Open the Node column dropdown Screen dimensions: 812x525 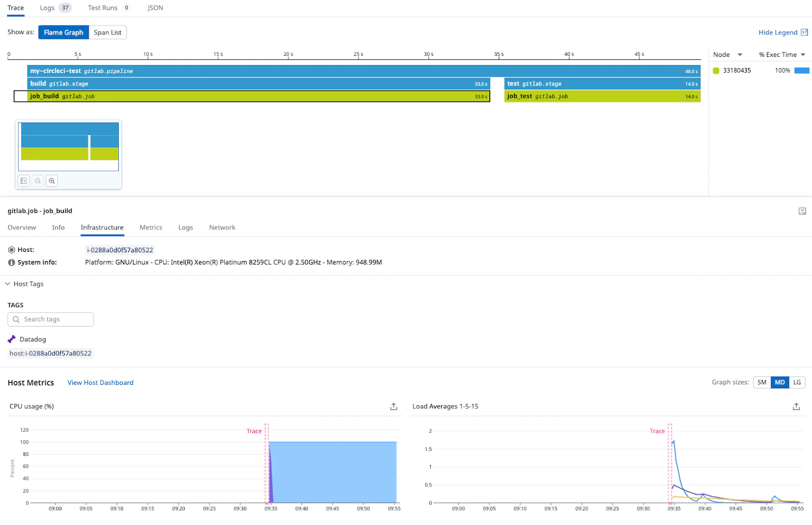(740, 55)
